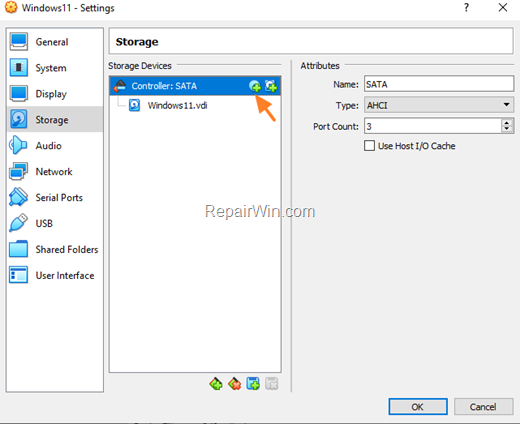This screenshot has height=424, width=520.
Task: Switch to the Network settings category
Action: click(54, 172)
